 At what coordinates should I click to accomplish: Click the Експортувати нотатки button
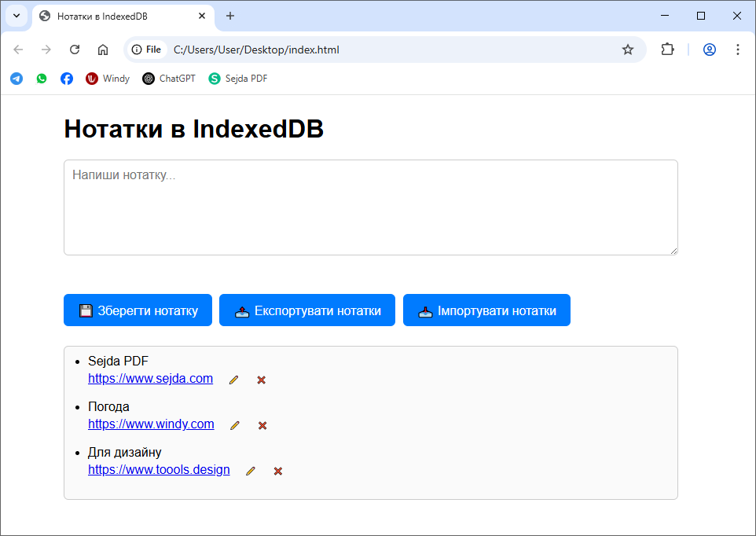(307, 310)
